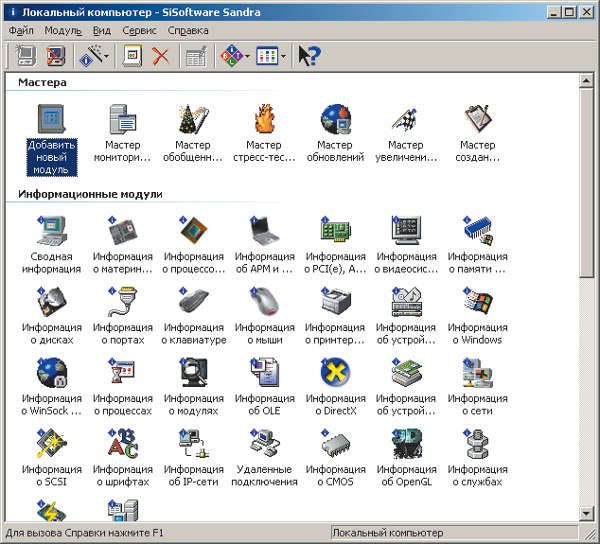Click the disconnect computer toolbar icon
600x544 pixels.
56,56
